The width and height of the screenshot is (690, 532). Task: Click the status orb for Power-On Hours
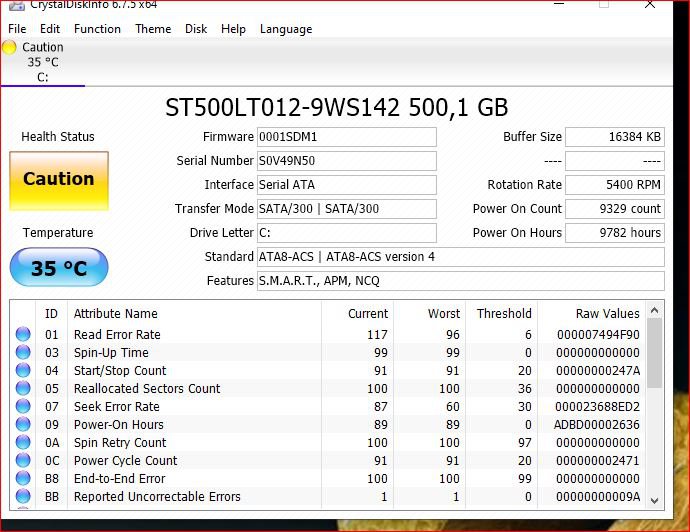(23, 425)
